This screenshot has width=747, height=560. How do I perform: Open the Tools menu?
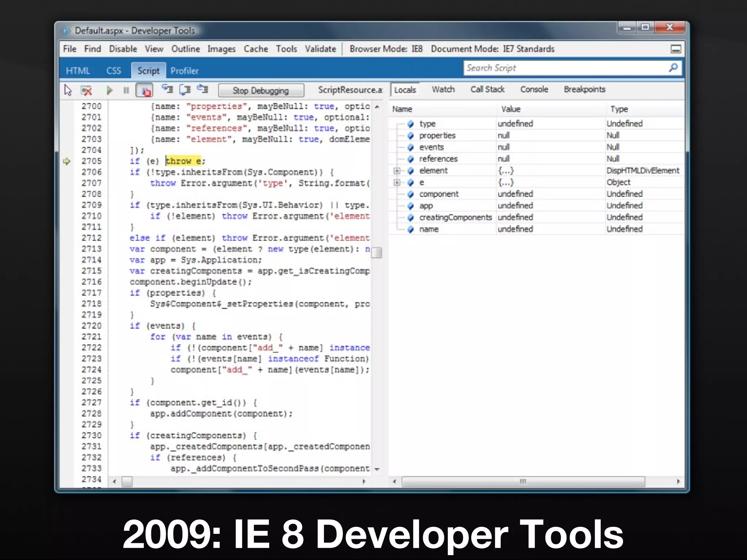coord(286,49)
